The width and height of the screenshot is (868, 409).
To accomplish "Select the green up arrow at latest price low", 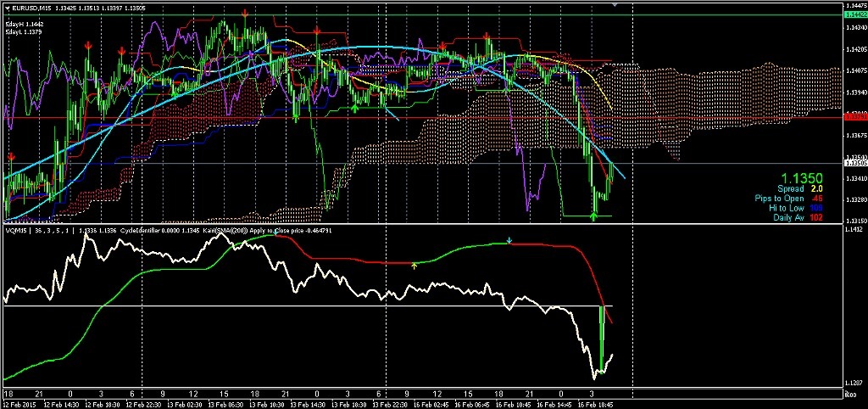I will (594, 216).
